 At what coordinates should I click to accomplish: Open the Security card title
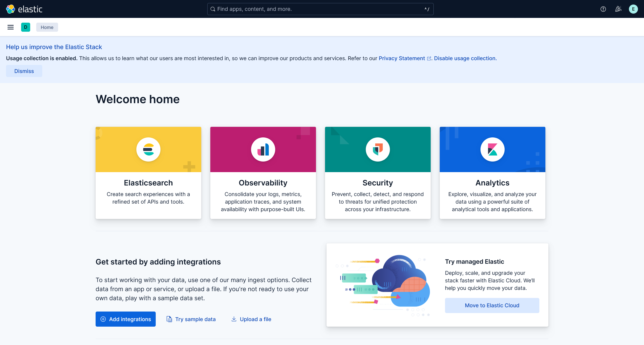pyautogui.click(x=378, y=183)
